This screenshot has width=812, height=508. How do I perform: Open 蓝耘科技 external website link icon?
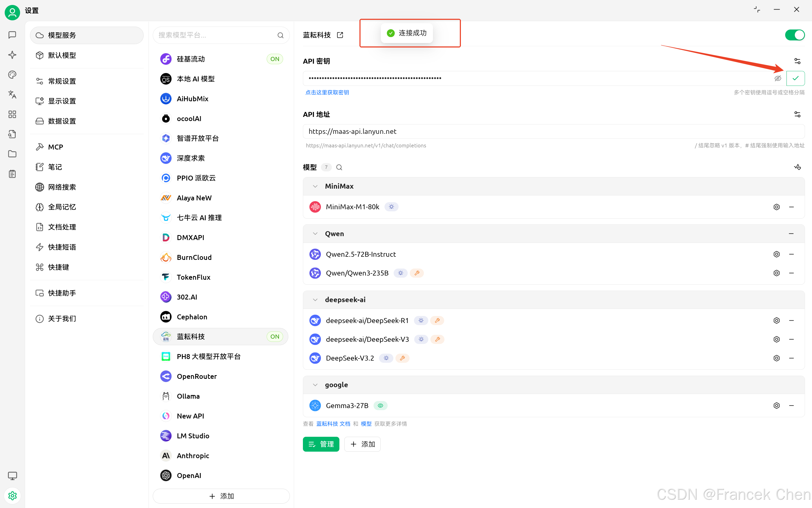point(340,35)
